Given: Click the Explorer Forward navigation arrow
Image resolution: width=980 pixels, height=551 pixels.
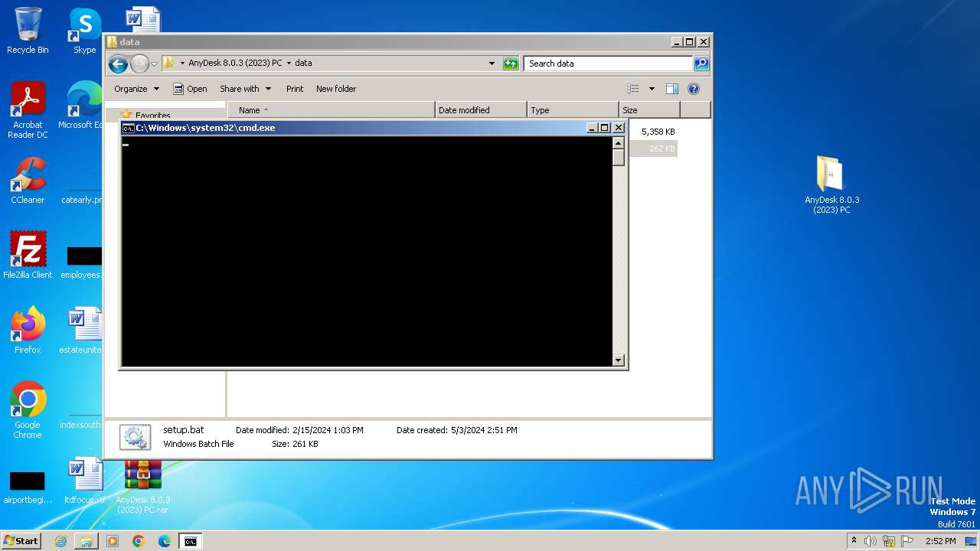Looking at the screenshot, I should [139, 64].
